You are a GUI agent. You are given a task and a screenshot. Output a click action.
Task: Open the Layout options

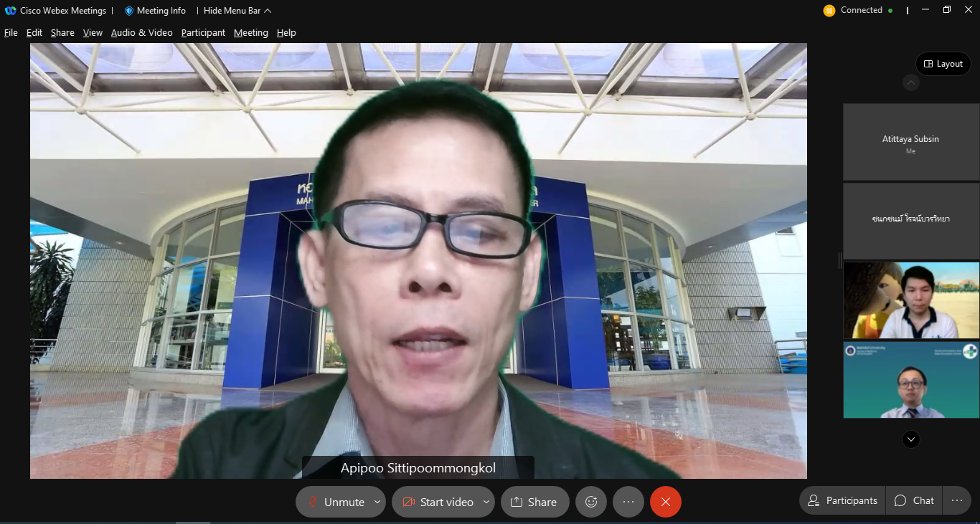click(x=943, y=64)
